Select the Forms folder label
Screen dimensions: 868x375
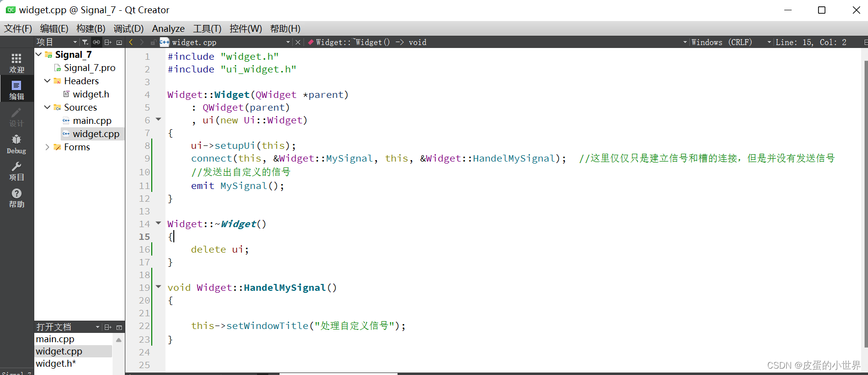[77, 147]
